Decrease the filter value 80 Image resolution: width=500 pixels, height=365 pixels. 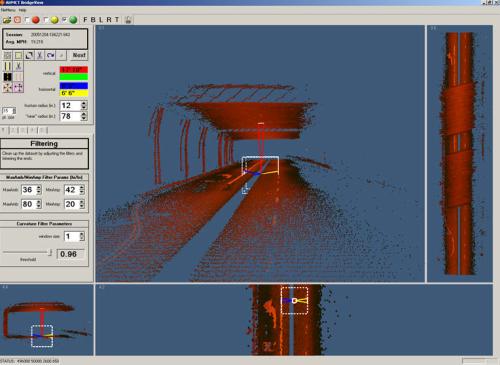point(39,206)
